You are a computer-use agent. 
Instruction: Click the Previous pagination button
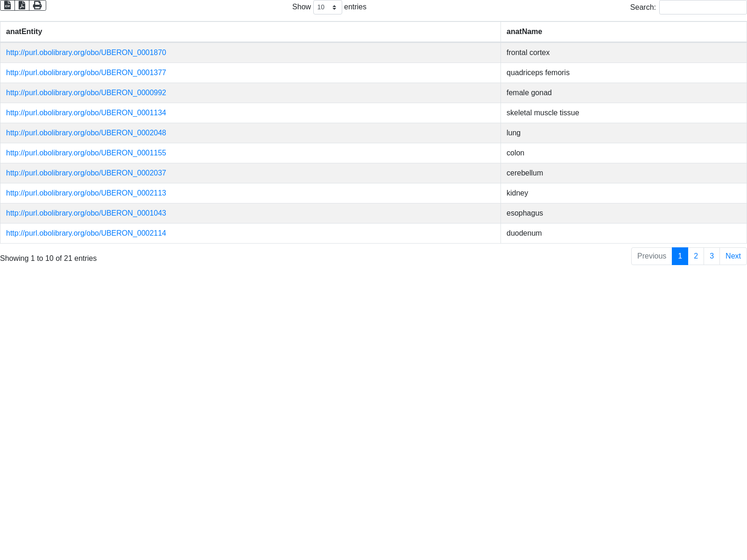(x=651, y=256)
